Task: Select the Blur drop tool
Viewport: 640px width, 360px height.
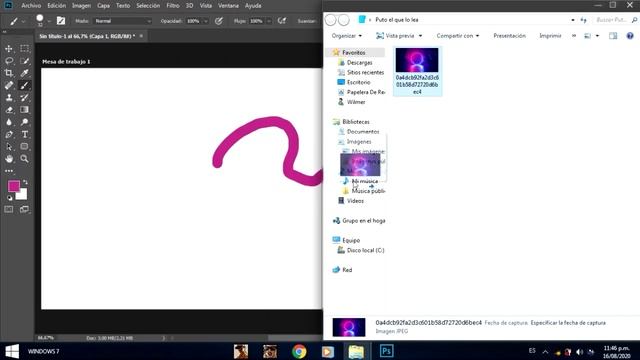Action: pyautogui.click(x=9, y=122)
